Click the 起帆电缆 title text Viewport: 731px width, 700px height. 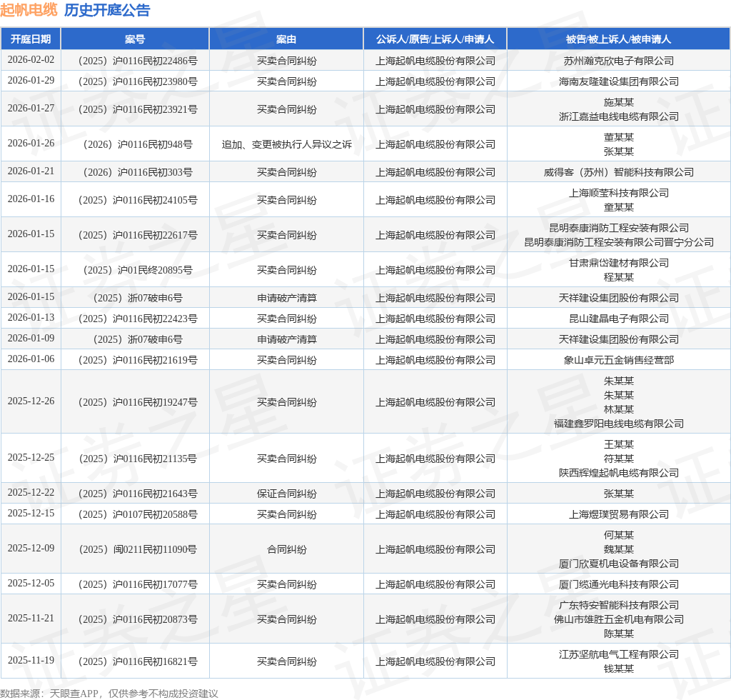pyautogui.click(x=29, y=10)
